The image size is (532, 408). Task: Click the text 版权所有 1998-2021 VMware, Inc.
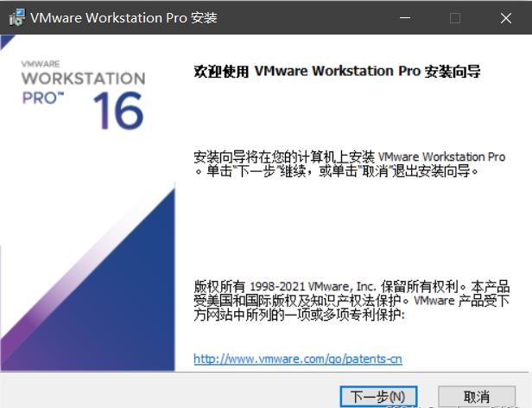(x=285, y=286)
